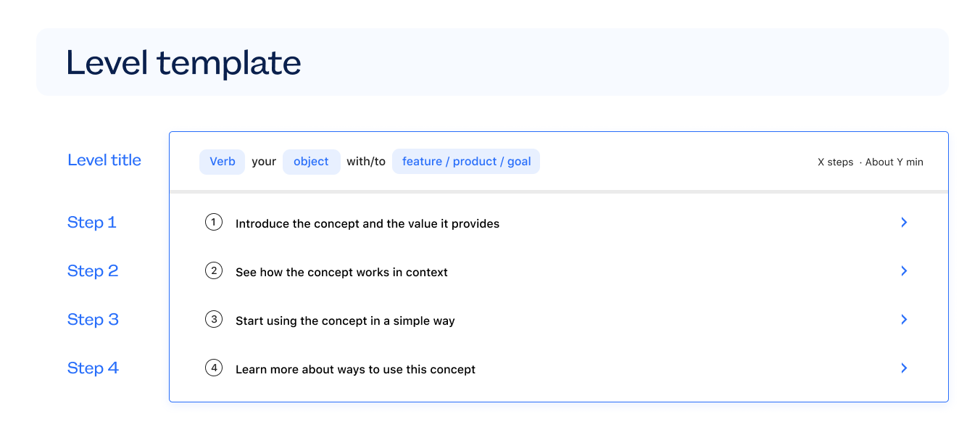Open 'Introduce the concept and the value' row text

(x=367, y=223)
